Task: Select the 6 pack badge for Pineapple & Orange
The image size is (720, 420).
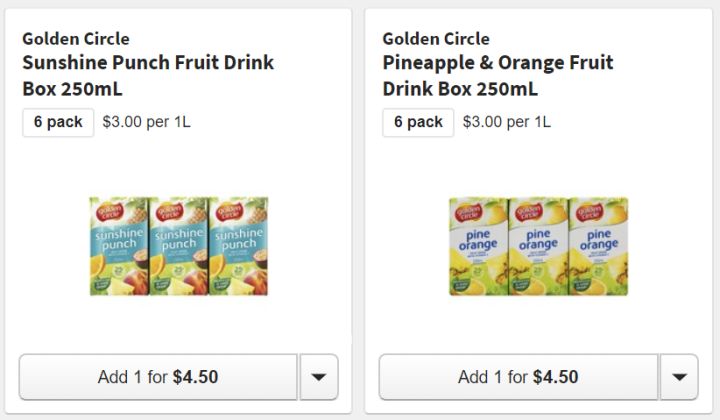Action: click(x=418, y=122)
